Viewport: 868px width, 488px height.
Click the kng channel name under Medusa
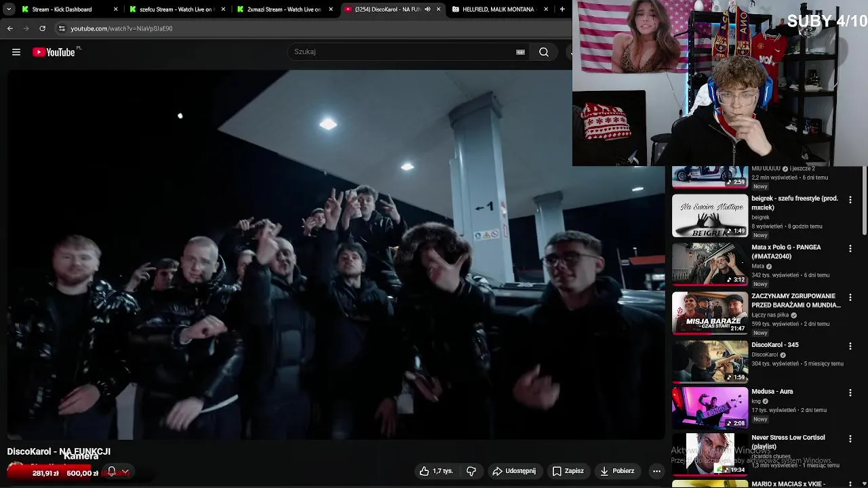[756, 401]
